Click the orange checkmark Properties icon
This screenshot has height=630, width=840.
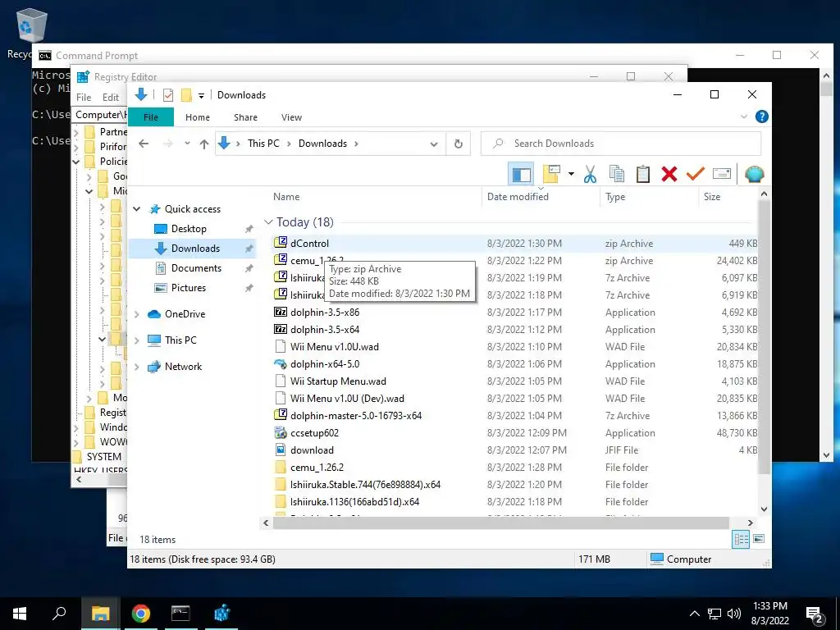[x=696, y=174]
